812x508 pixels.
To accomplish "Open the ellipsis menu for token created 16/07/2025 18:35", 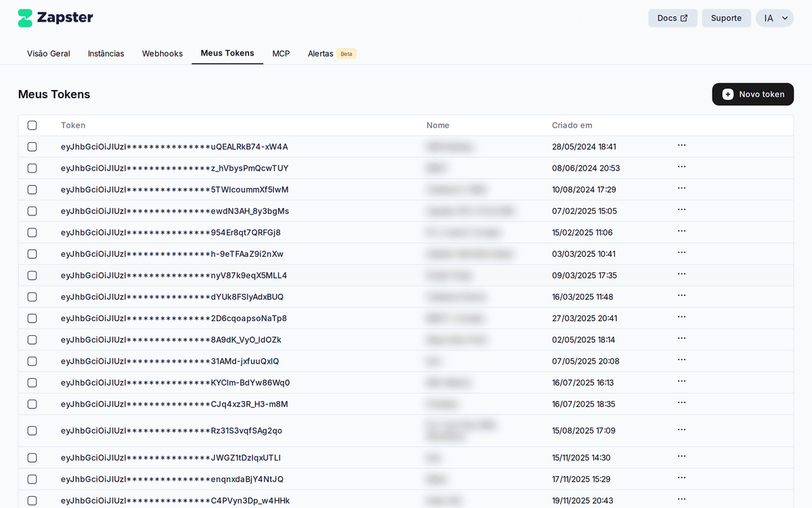I will [681, 404].
